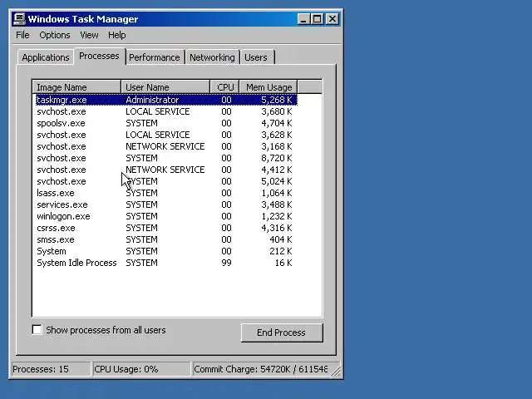
Task: Click the 16 K memory value
Action: (283, 263)
